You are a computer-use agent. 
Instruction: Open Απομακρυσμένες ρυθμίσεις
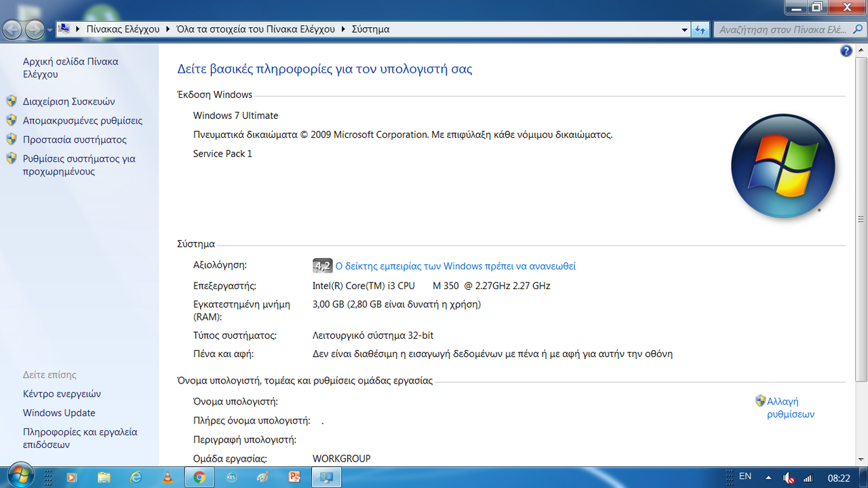click(x=83, y=120)
